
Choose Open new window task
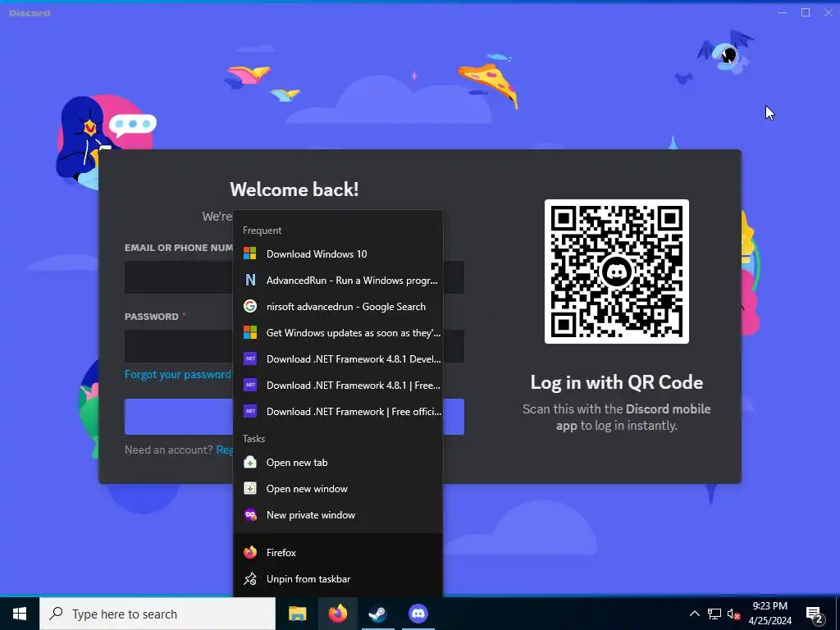click(338, 489)
